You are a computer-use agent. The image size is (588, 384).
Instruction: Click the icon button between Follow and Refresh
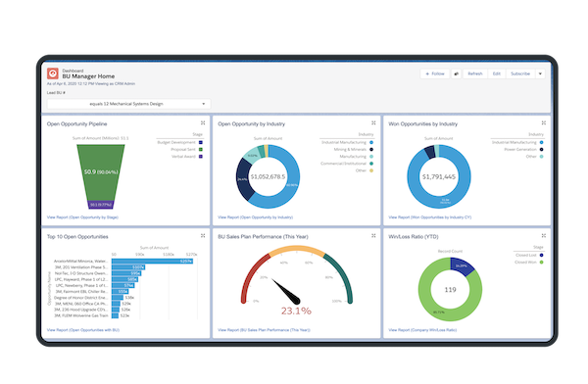coord(457,73)
